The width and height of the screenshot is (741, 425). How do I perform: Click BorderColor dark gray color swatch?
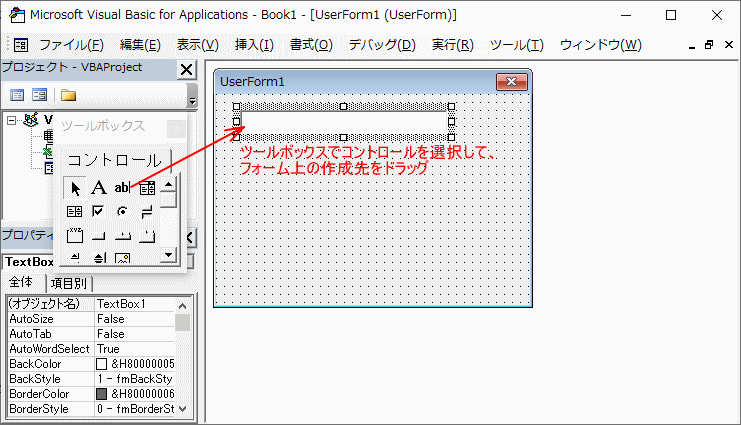pyautogui.click(x=102, y=394)
